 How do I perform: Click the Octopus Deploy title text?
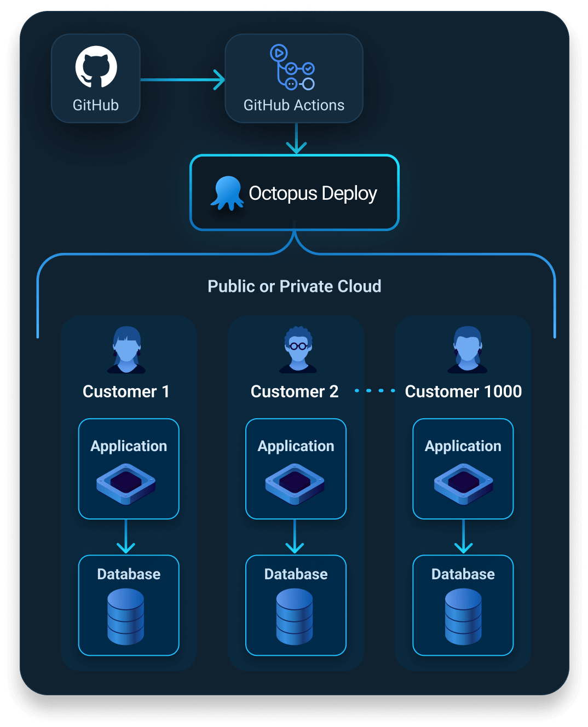coord(313,194)
